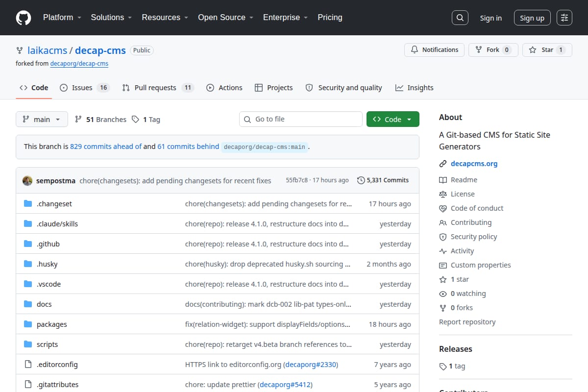Open appearance settings icon button
588x392 pixels.
pos(564,18)
